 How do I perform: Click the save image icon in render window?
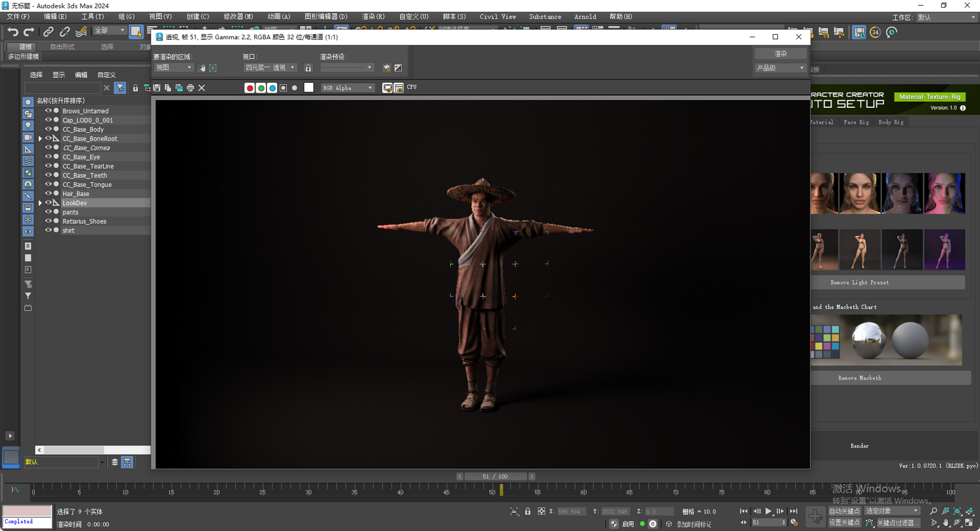tap(157, 88)
